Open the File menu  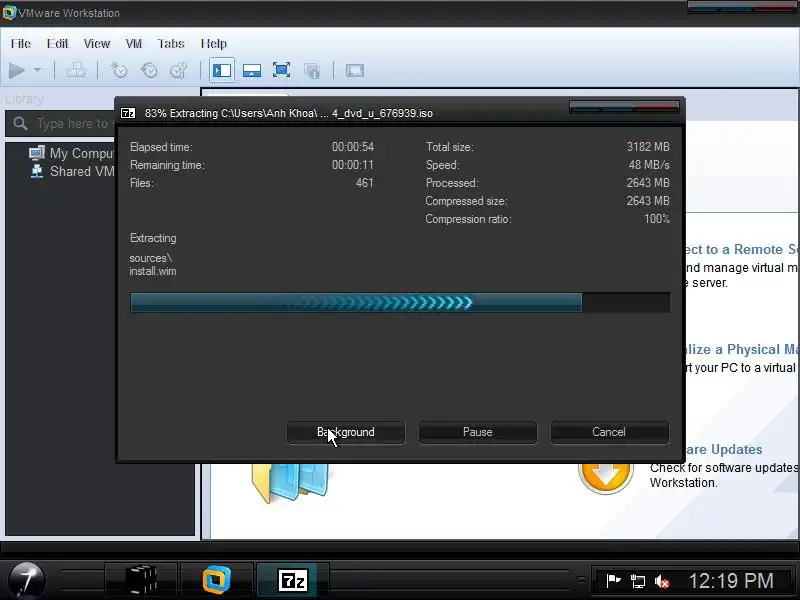pyautogui.click(x=21, y=44)
